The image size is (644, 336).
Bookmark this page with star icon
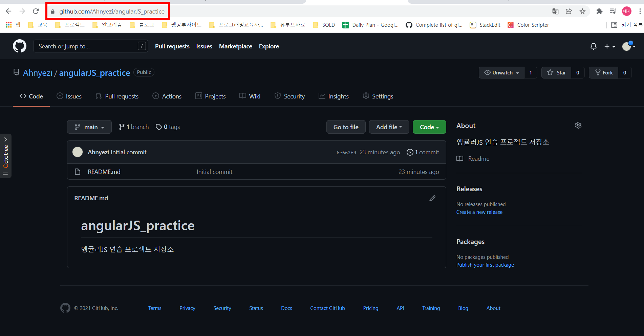pyautogui.click(x=582, y=12)
